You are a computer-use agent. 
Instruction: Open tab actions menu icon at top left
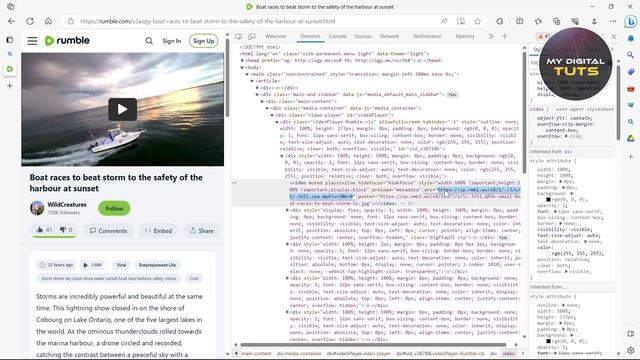(11, 7)
